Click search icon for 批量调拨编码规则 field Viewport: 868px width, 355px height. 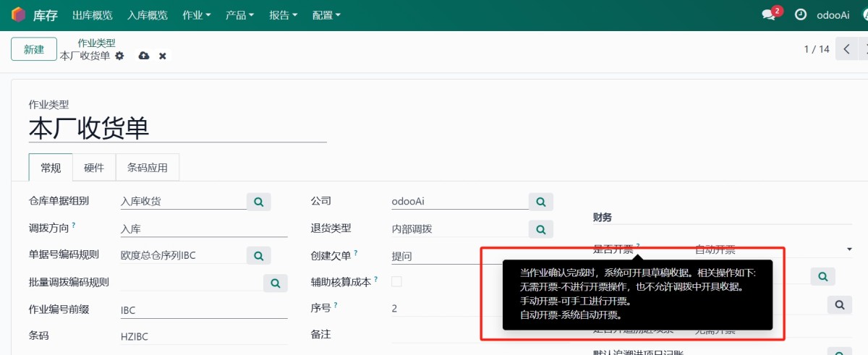coord(275,283)
